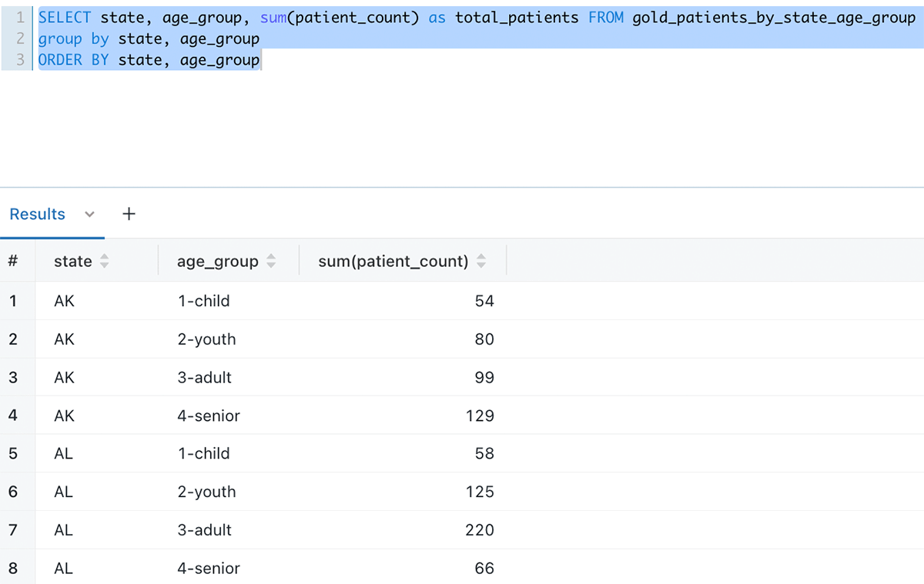Screen dimensions: 924x584
Task: Click the # row-number column header
Action: (x=12, y=261)
